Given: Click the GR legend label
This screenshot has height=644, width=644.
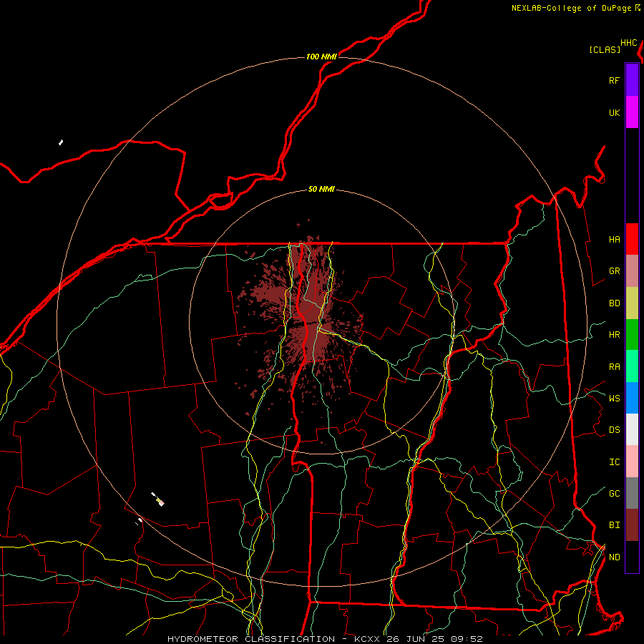Looking at the screenshot, I should pos(614,271).
